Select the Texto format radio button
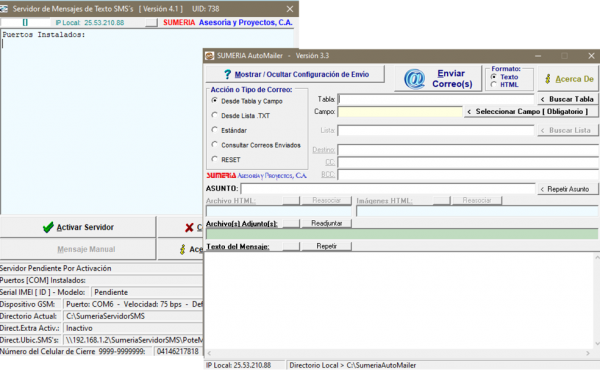The height and width of the screenshot is (370, 600). click(494, 77)
